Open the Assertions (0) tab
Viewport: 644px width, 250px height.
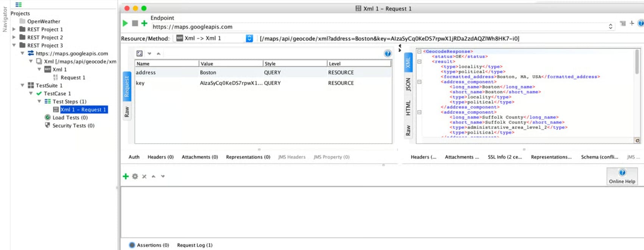[x=149, y=245]
